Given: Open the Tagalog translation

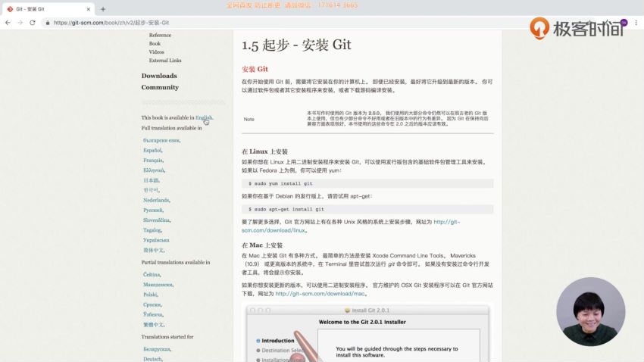Looking at the screenshot, I should pyautogui.click(x=152, y=230).
